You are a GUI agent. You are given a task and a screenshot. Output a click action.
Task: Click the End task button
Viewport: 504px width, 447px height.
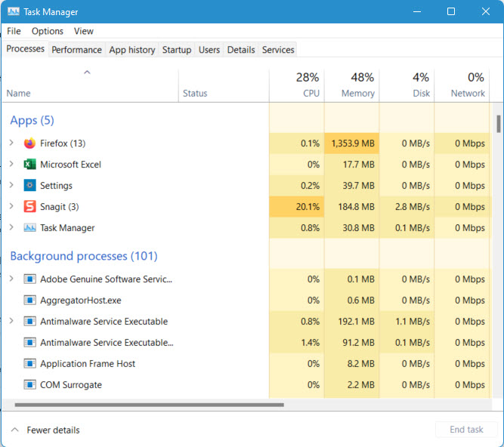tap(466, 430)
